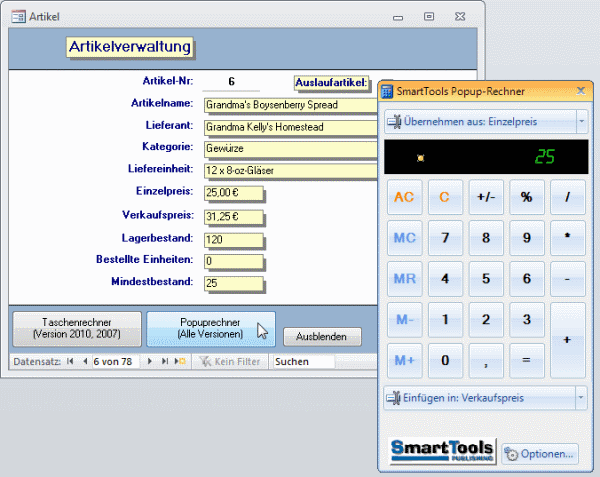Click the Liefereinheit field
The height and width of the screenshot is (477, 600).
point(291,171)
